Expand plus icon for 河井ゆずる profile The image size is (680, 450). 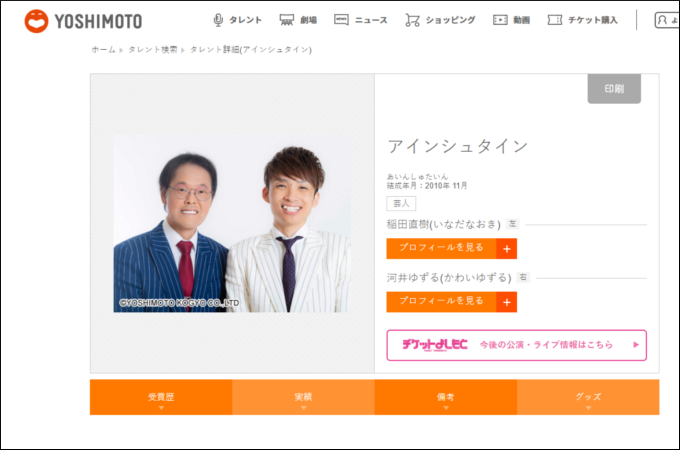[x=507, y=302]
